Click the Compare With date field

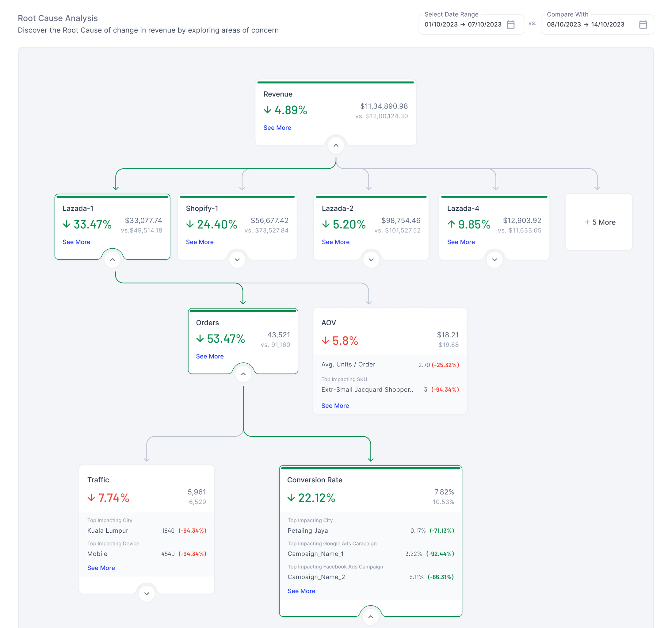(x=585, y=25)
